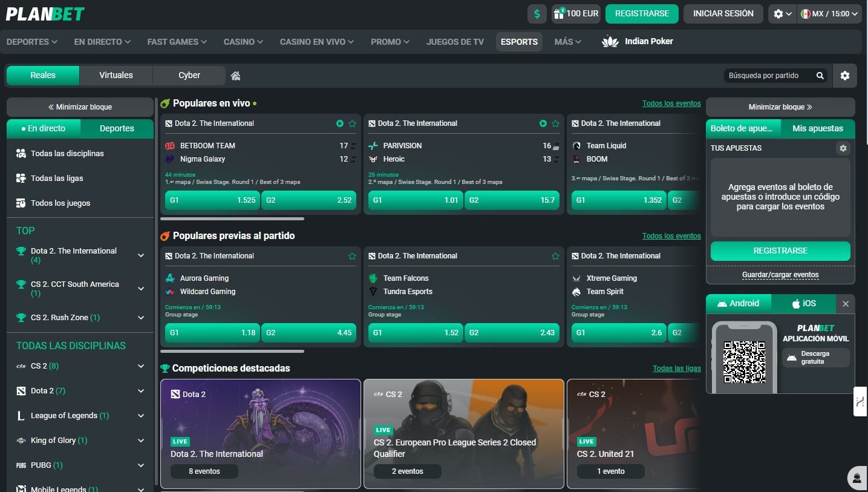Open Guardar/cargar eventos link
This screenshot has height=492, width=868.
780,275
